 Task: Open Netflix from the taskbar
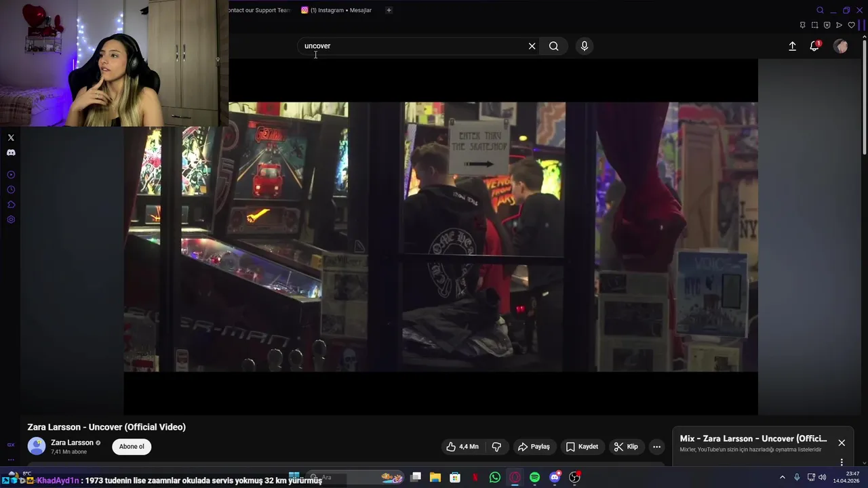click(x=475, y=478)
